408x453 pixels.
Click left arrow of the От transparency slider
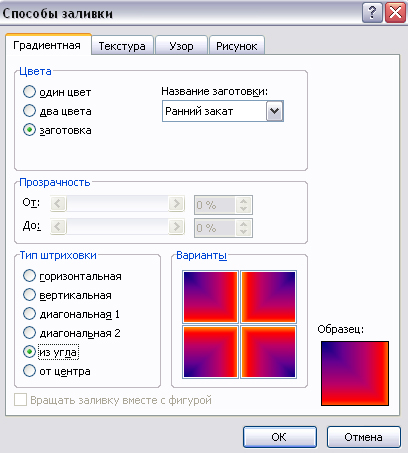click(x=58, y=203)
